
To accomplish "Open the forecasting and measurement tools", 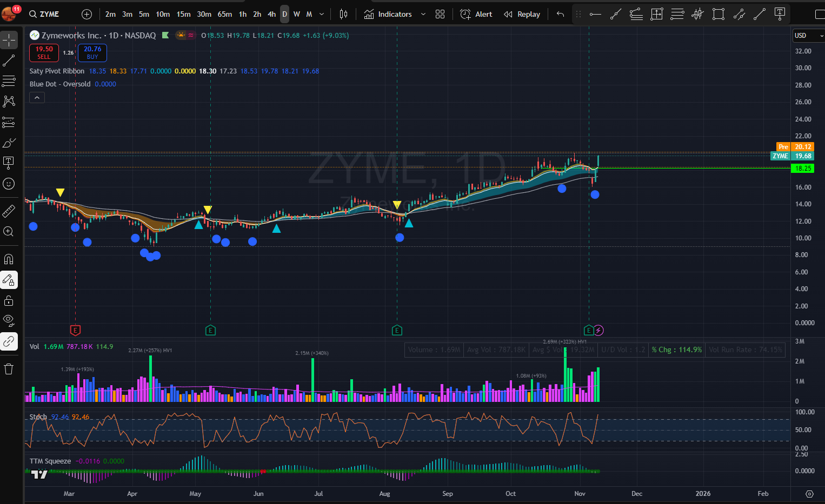I will (x=9, y=123).
